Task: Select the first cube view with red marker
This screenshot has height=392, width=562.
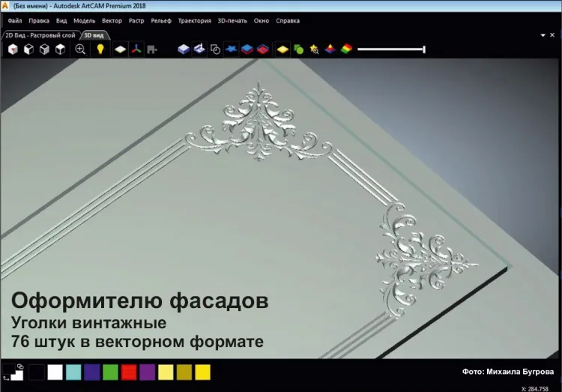Action: (x=13, y=49)
